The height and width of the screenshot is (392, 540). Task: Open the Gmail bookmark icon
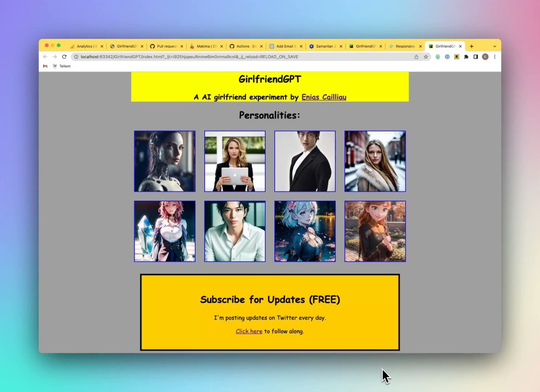(x=45, y=66)
